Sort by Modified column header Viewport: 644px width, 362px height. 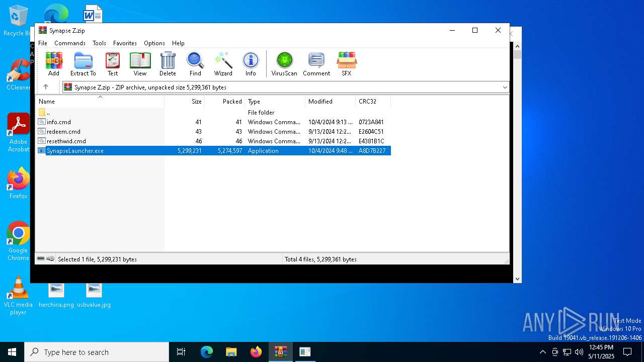tap(331, 101)
